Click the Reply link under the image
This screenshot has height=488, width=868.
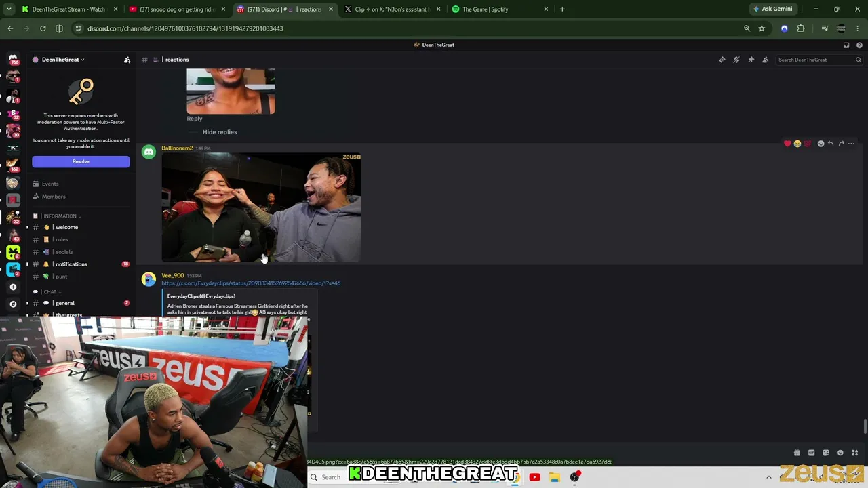click(x=195, y=119)
